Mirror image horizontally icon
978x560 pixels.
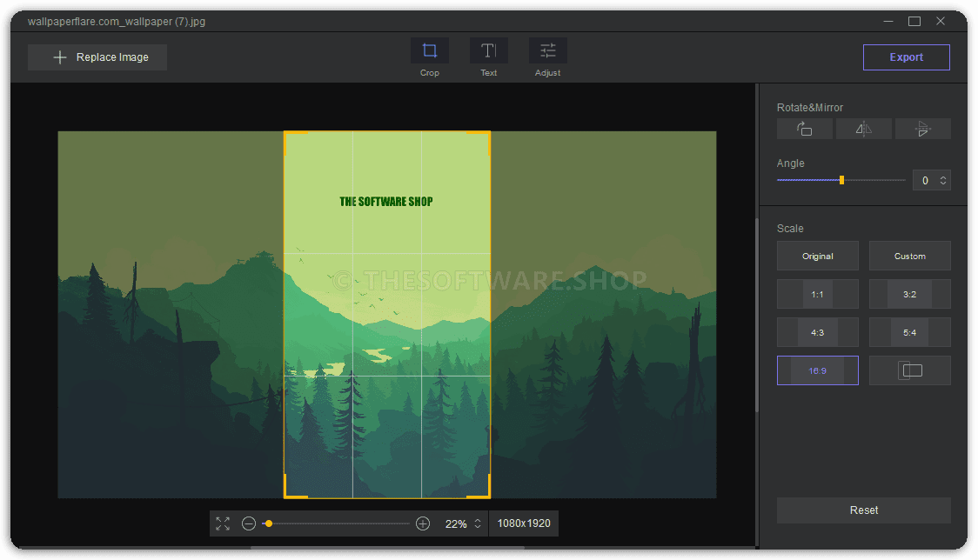[864, 129]
